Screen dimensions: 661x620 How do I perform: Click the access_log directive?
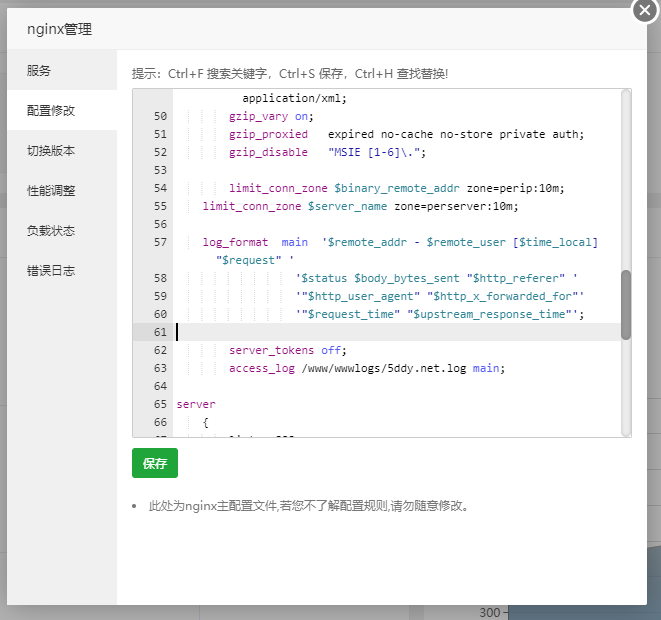[x=262, y=368]
